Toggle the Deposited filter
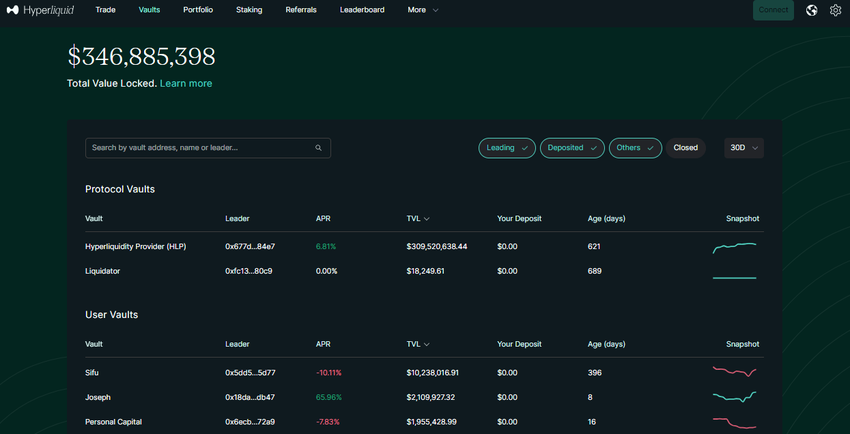This screenshot has width=850, height=434. pos(572,148)
